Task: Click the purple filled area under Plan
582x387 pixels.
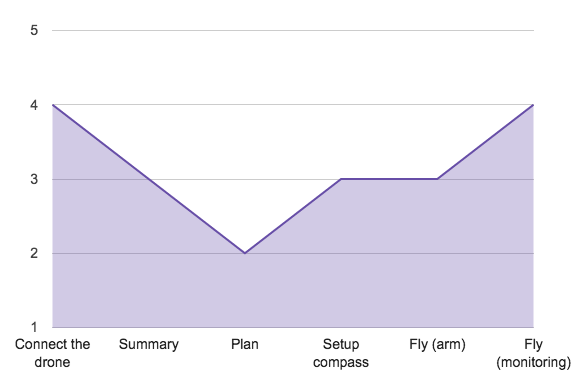Action: point(245,291)
